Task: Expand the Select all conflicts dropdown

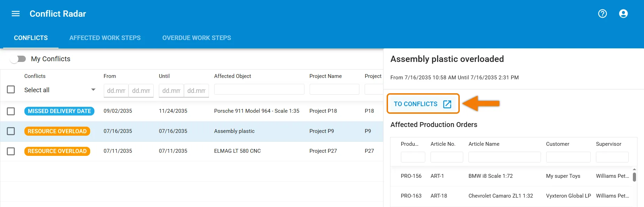Action: pos(93,90)
